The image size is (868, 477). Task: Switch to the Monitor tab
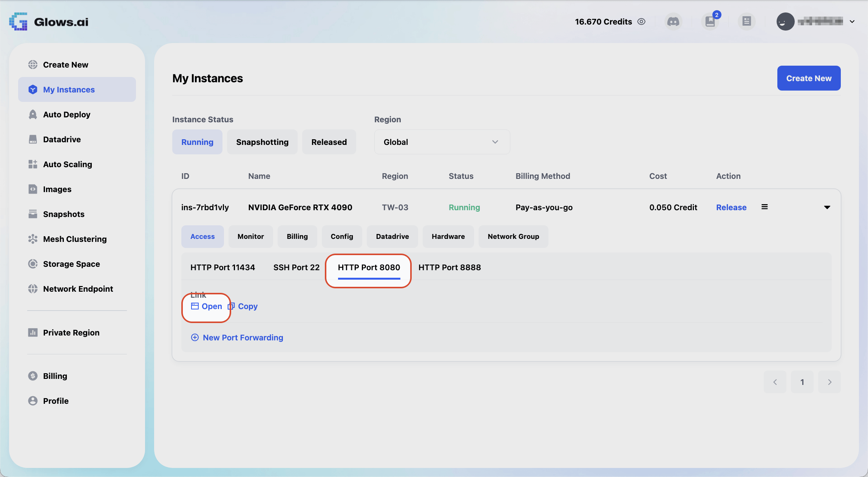pos(251,237)
